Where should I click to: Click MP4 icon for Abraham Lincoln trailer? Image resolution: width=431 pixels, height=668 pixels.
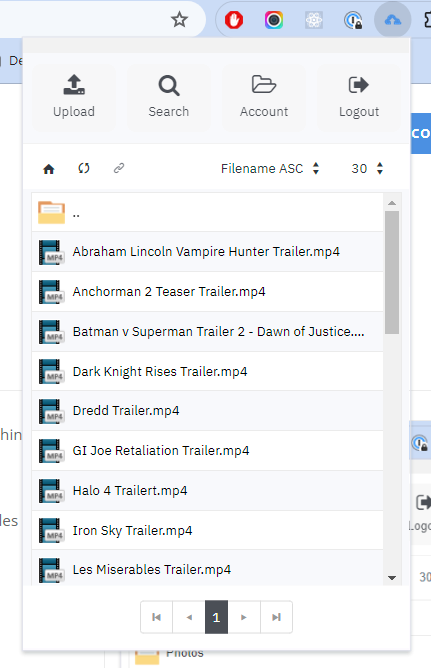tap(52, 252)
